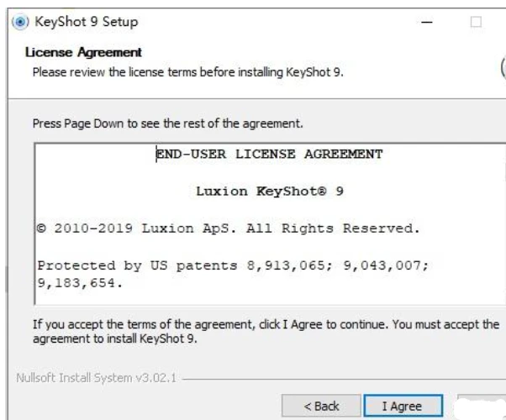
Task: Click the 9,183,654 patent number line
Action: [80, 283]
